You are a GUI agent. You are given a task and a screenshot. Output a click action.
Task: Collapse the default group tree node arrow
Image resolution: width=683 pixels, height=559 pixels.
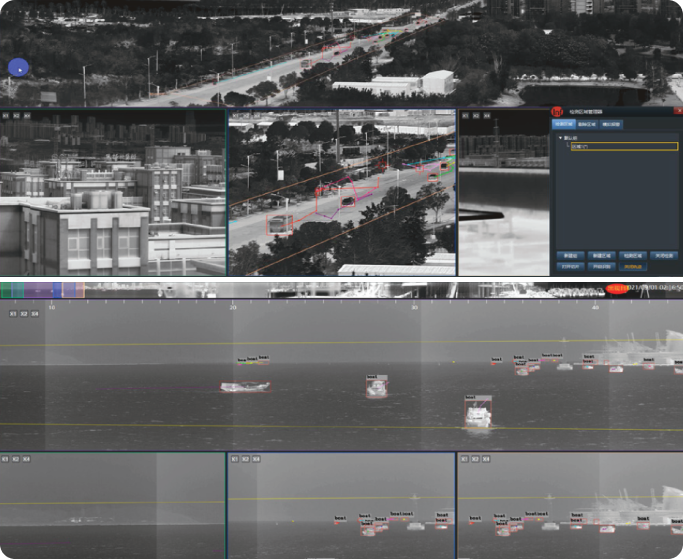[560, 137]
